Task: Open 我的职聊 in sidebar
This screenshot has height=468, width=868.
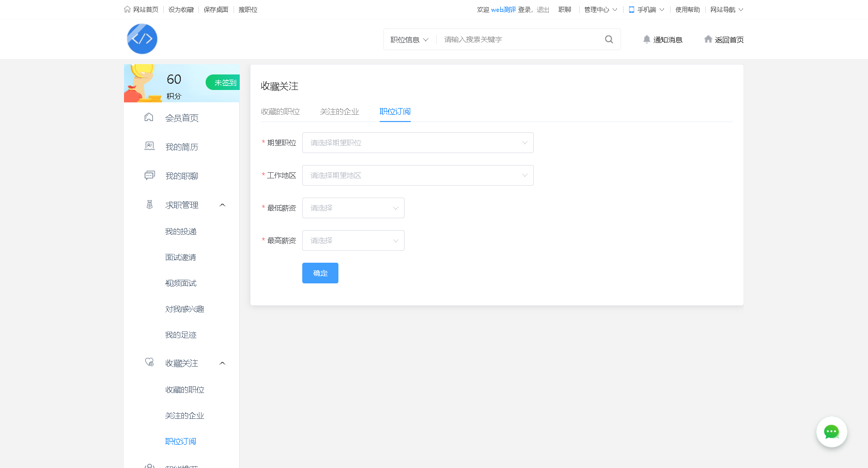Action: pyautogui.click(x=181, y=176)
